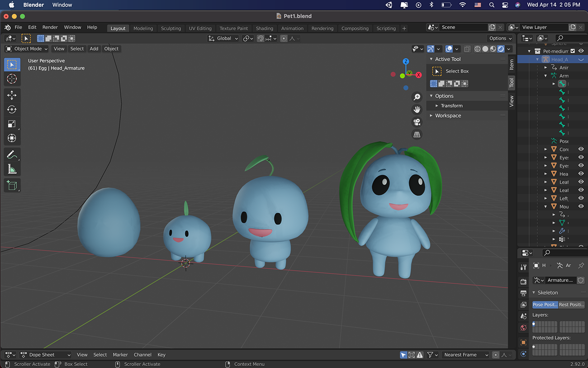Open the Object properties orange square tab
Screen dimensions: 588x368
(523, 342)
